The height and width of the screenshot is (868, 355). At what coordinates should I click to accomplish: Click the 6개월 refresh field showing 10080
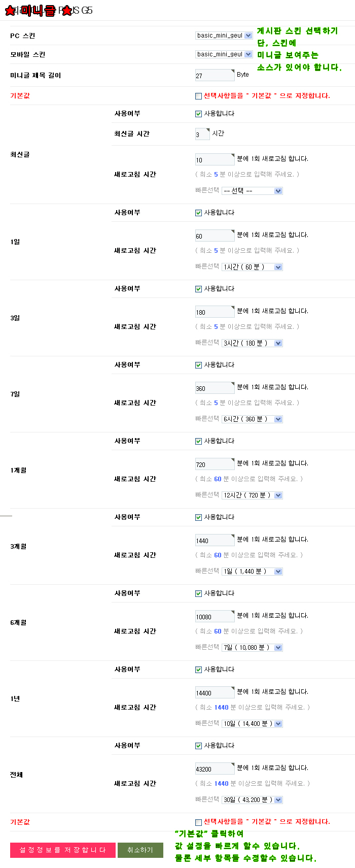[x=215, y=617]
